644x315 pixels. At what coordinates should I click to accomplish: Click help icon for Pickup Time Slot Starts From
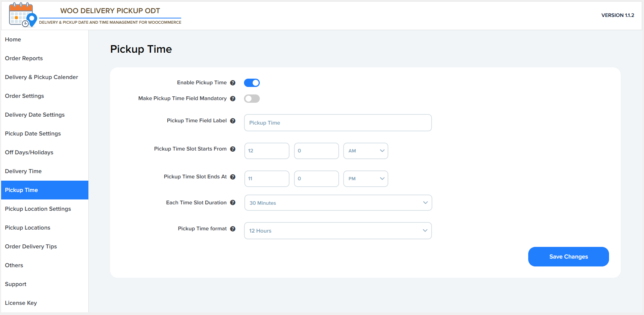point(233,149)
